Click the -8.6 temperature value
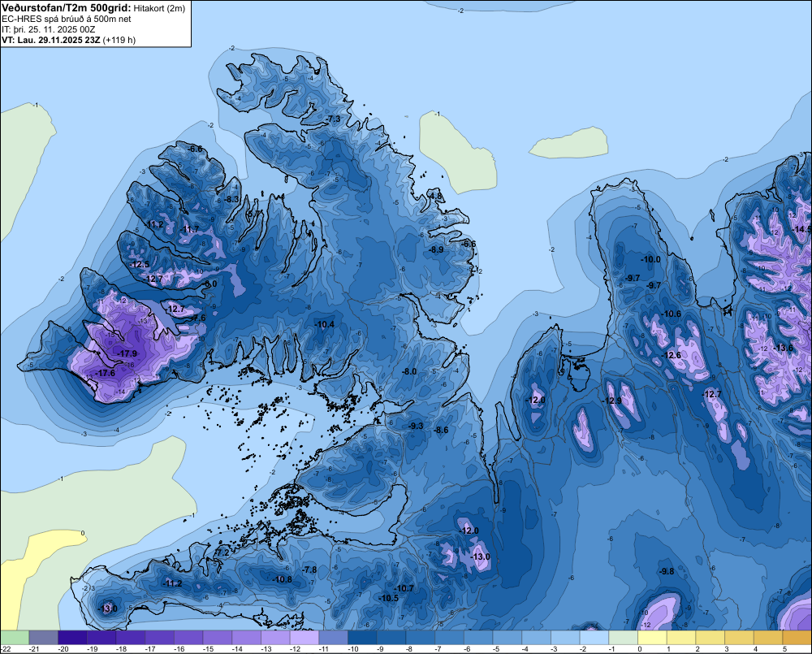Viewport: 812px width, 654px height. (441, 430)
